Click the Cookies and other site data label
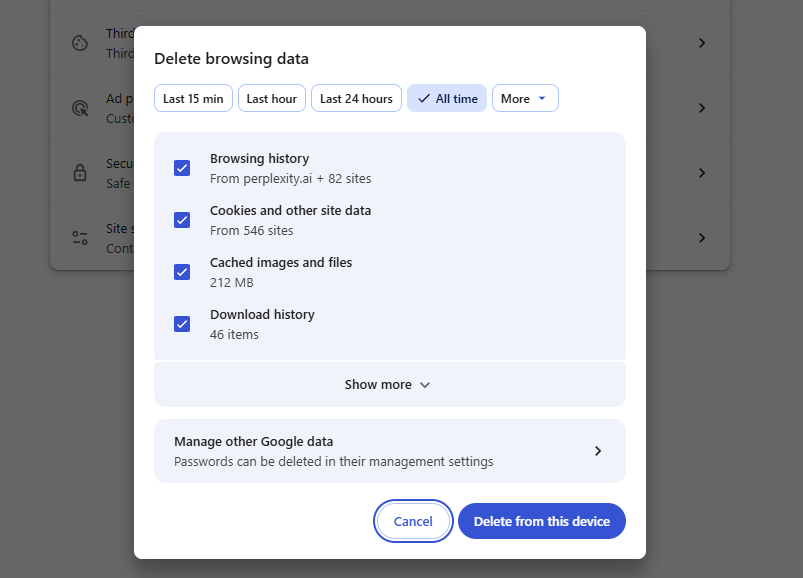 (x=290, y=210)
